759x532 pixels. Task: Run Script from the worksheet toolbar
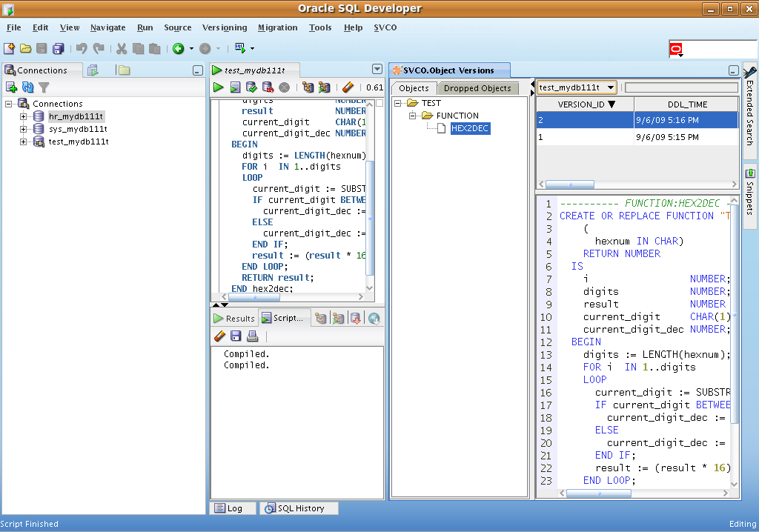[234, 87]
